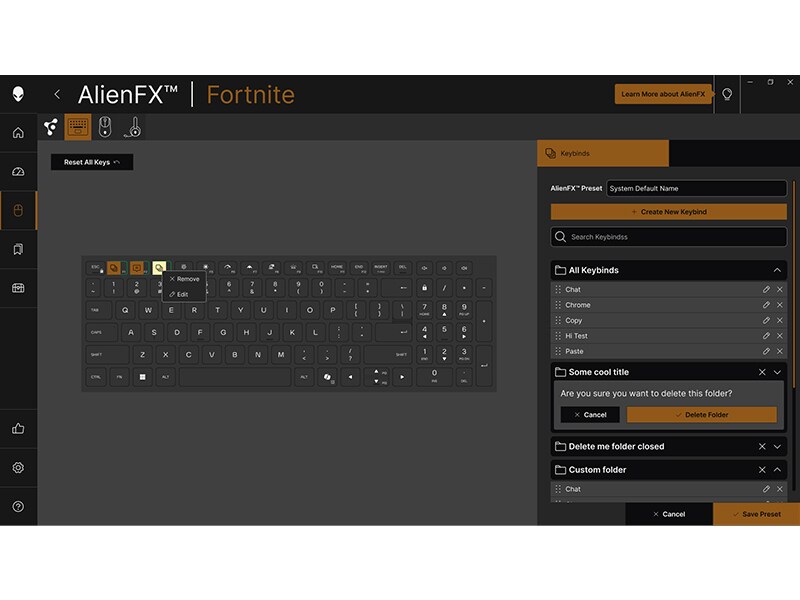800x600 pixels.
Task: Open the Home page in sidebar
Action: pyautogui.click(x=18, y=133)
